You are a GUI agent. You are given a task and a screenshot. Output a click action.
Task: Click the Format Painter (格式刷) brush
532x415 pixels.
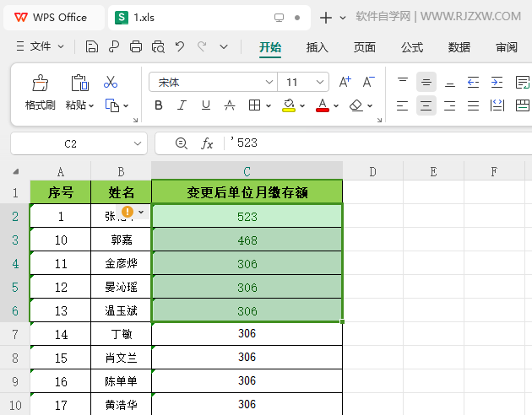(40, 83)
